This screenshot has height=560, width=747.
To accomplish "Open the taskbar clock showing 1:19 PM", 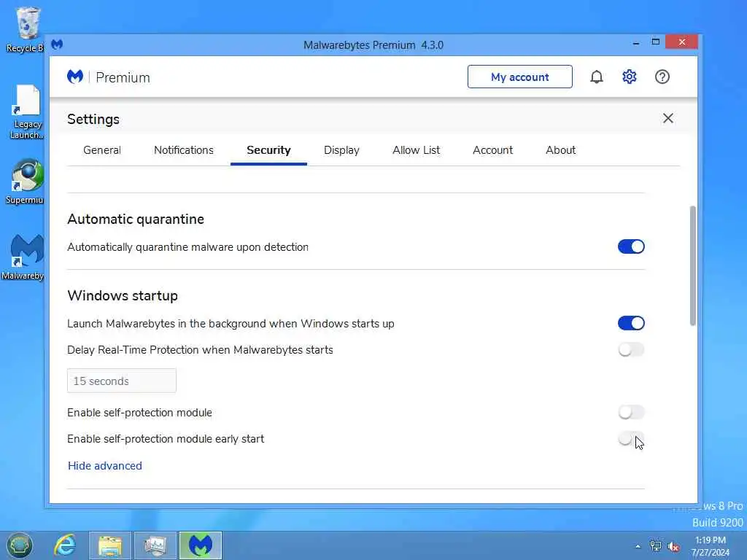I will pos(711,546).
